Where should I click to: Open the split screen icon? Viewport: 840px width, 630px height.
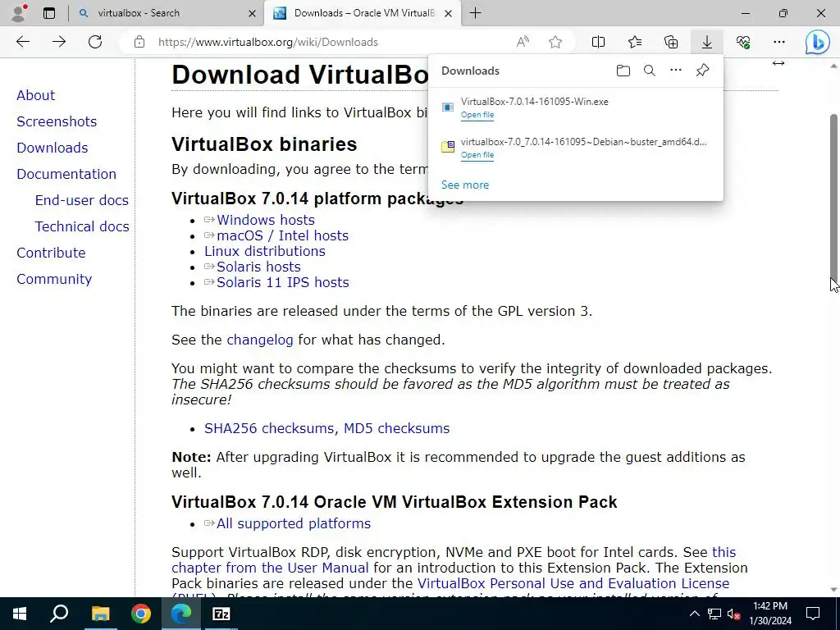coord(598,42)
